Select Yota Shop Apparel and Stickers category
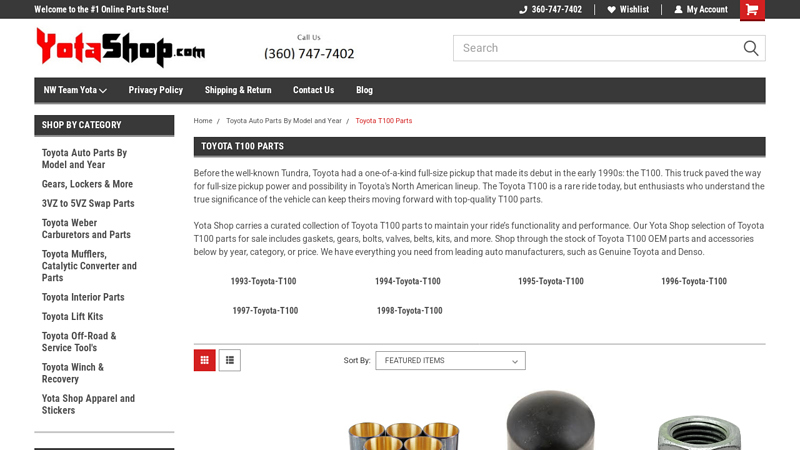 pyautogui.click(x=88, y=404)
